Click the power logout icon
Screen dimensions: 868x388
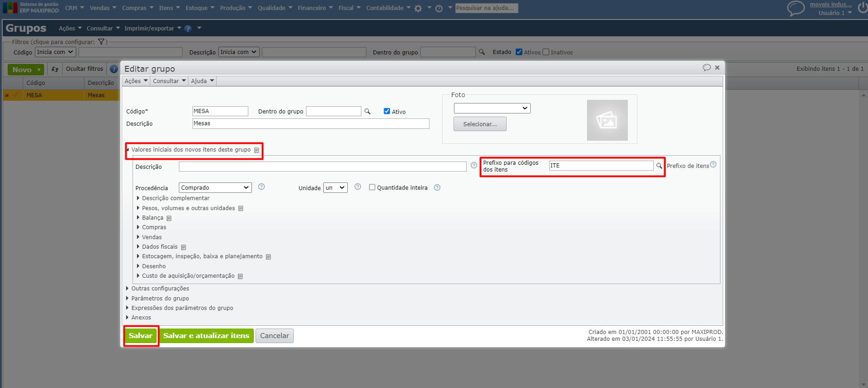[863, 8]
